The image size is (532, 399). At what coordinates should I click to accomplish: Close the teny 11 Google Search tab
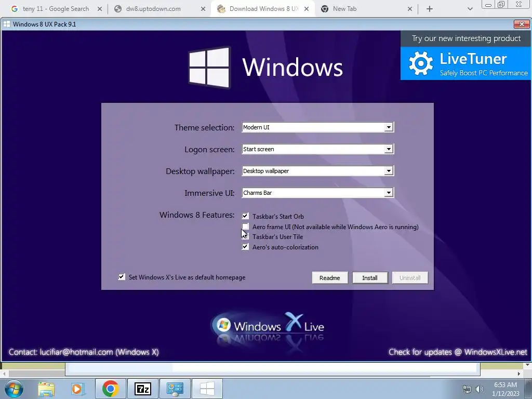[x=100, y=9]
